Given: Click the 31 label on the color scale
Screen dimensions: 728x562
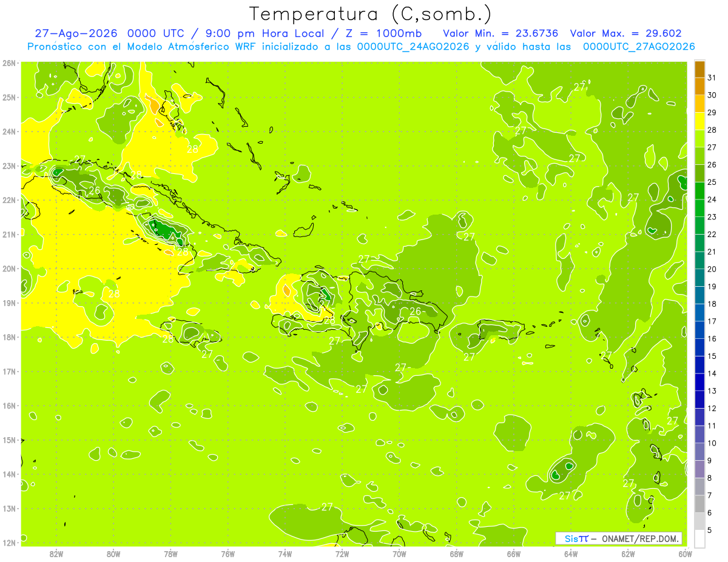Looking at the screenshot, I should (712, 78).
